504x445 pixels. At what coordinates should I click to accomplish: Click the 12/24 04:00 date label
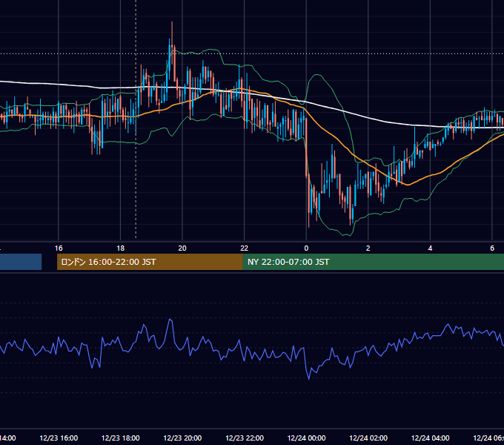point(430,438)
